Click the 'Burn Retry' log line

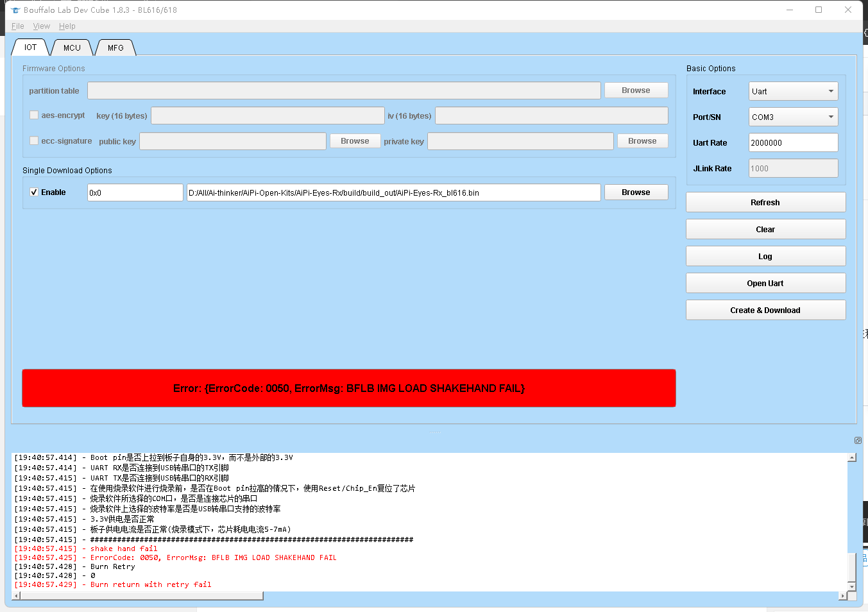(x=75, y=566)
